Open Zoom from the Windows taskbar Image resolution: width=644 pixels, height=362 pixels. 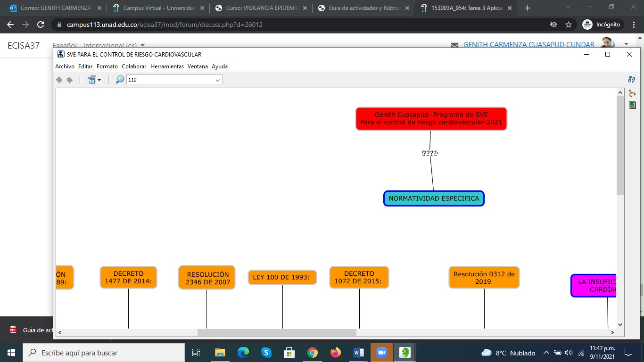coord(381,353)
